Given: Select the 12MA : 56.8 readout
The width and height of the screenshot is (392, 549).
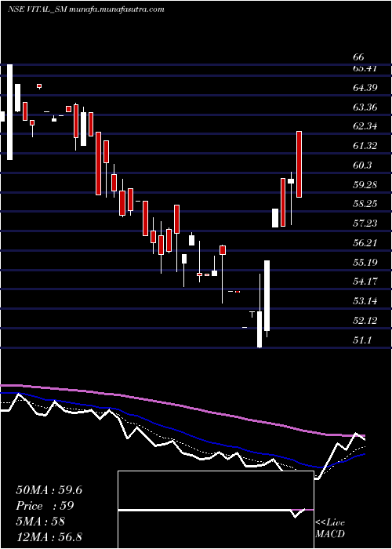Looking at the screenshot, I should pos(49,536).
